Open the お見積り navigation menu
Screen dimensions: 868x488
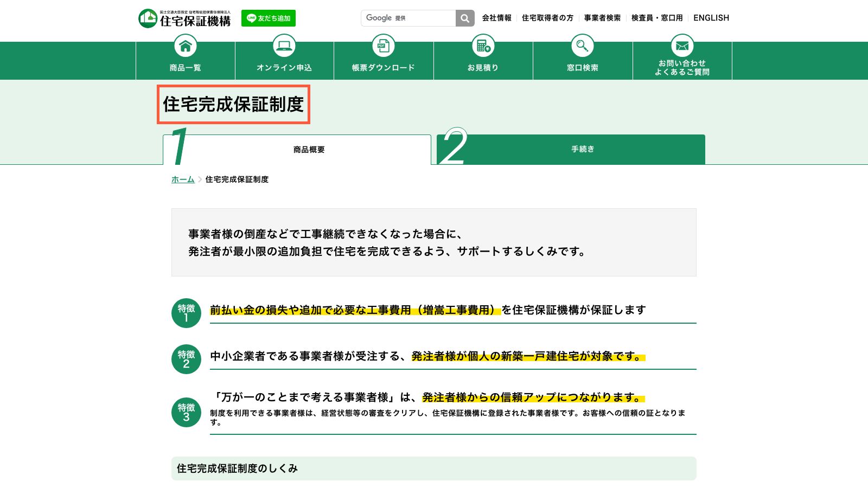pos(483,68)
